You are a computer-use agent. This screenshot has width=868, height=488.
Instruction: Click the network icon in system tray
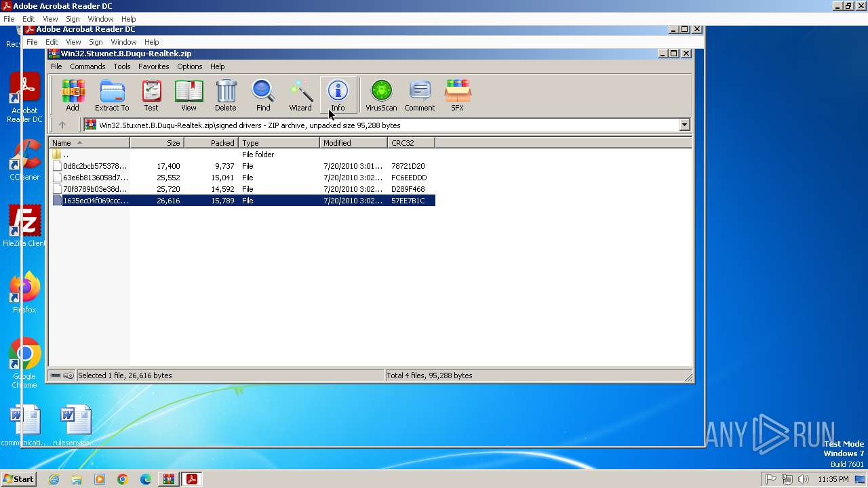coord(787,479)
